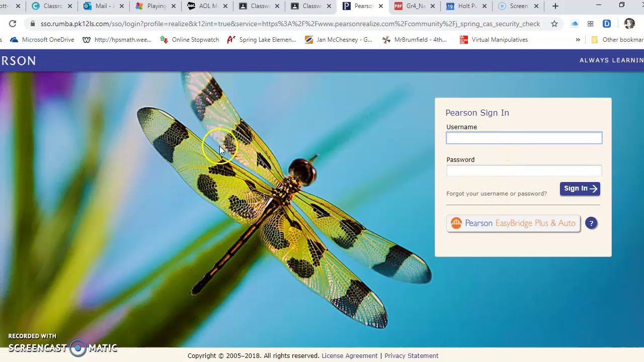Click Forgot your username or password link
The height and width of the screenshot is (362, 644).
[497, 194]
